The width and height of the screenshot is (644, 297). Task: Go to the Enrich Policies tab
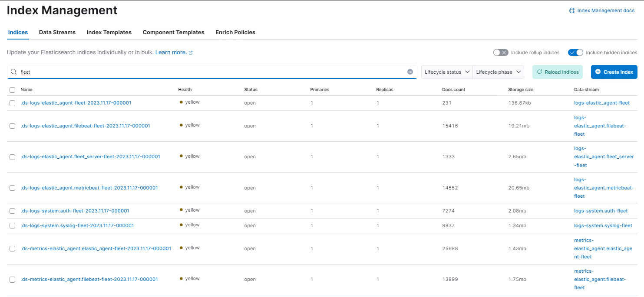pos(235,33)
